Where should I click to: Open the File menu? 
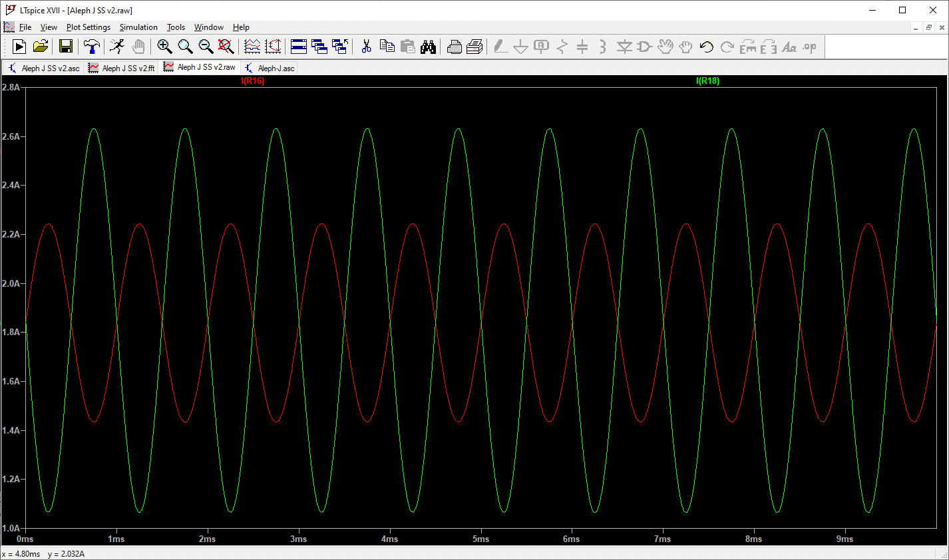click(x=25, y=27)
